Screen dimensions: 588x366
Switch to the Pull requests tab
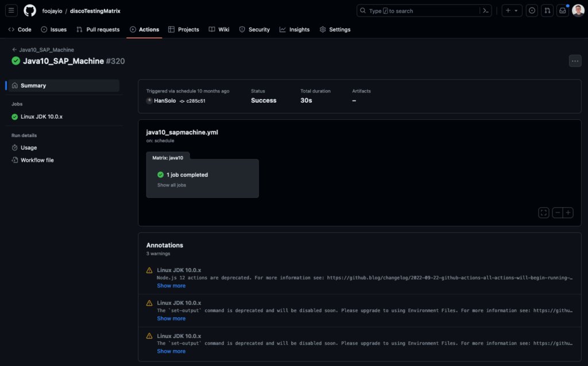point(98,29)
